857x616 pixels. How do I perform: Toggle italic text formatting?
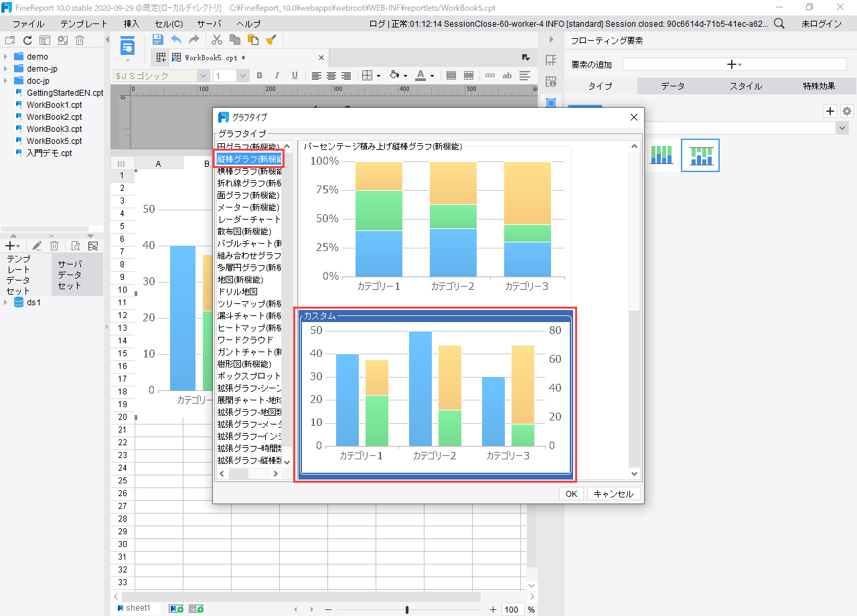(x=277, y=76)
